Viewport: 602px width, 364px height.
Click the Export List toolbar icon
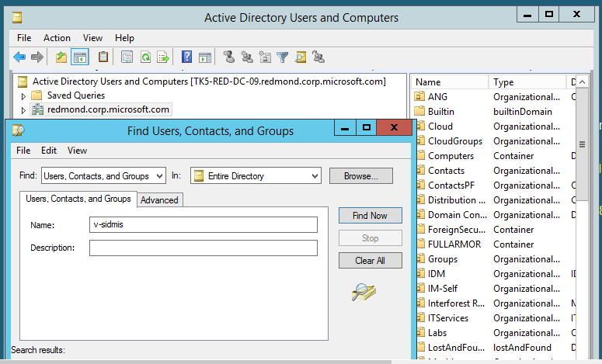point(163,57)
